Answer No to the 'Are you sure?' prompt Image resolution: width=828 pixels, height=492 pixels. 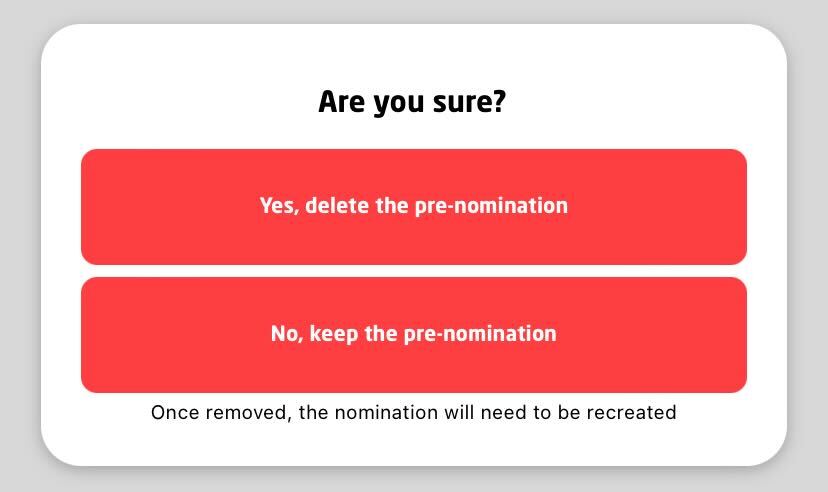click(x=413, y=335)
